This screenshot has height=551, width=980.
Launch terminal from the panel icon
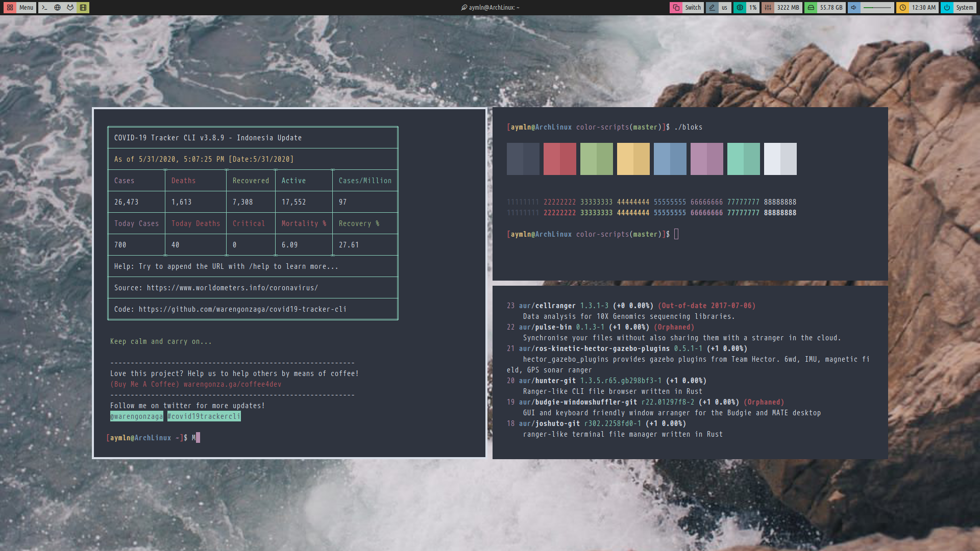pos(44,8)
